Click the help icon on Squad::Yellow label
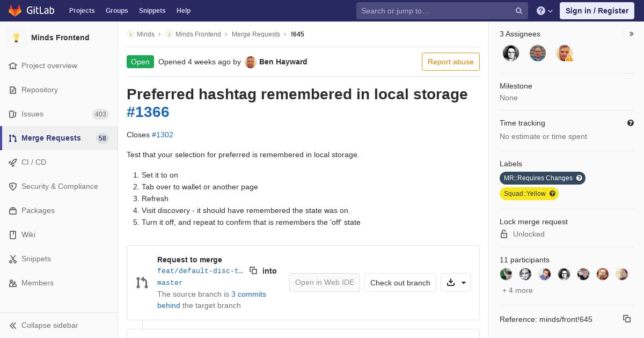The width and height of the screenshot is (644, 338). click(552, 194)
